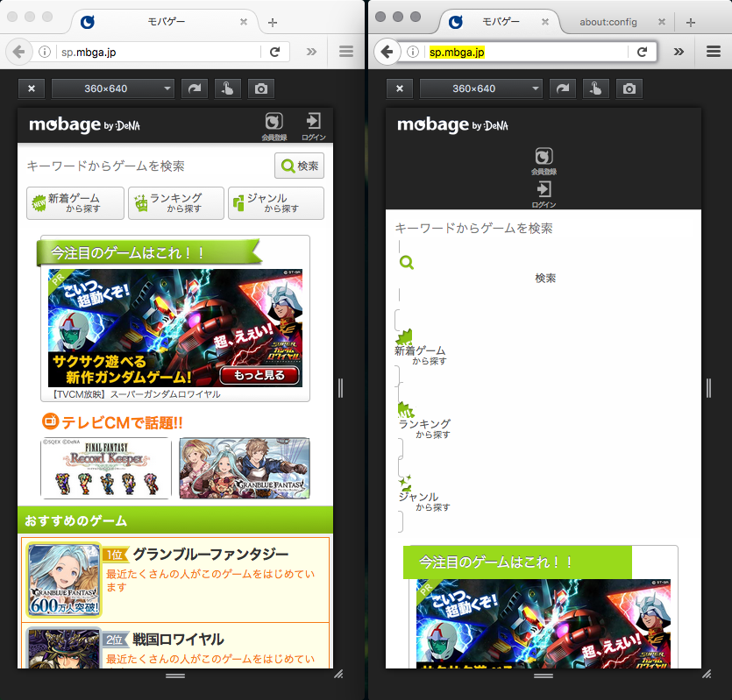Viewport: 732px width, 700px height.
Task: Close the about:config tab
Action: click(662, 22)
